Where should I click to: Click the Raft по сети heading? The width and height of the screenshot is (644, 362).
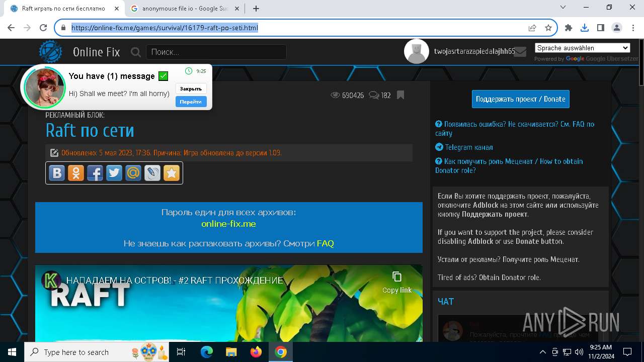(x=90, y=131)
